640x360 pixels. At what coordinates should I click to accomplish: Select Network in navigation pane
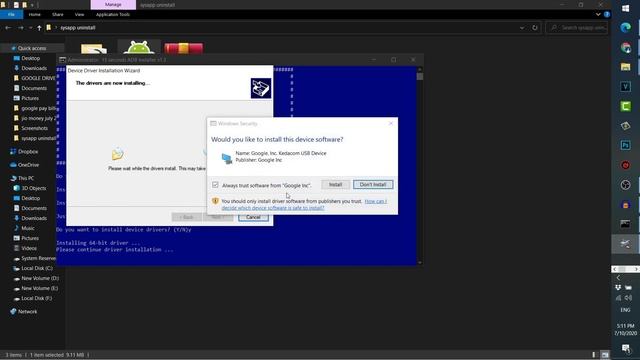click(x=27, y=311)
